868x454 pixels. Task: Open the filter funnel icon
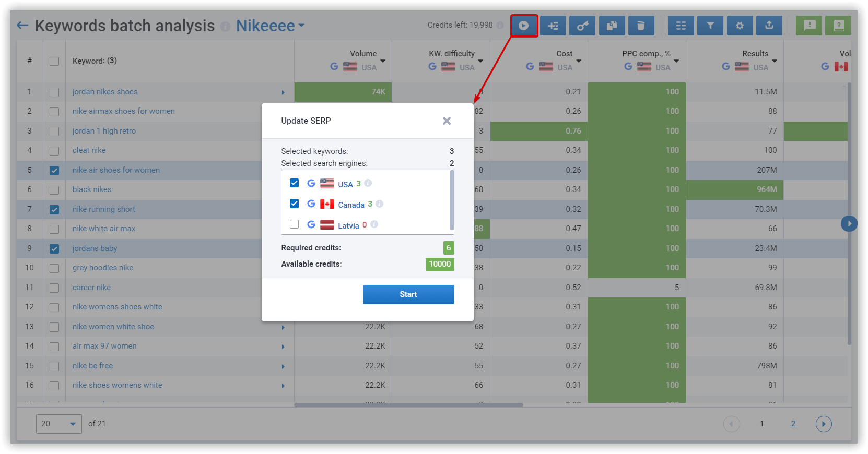(x=710, y=26)
